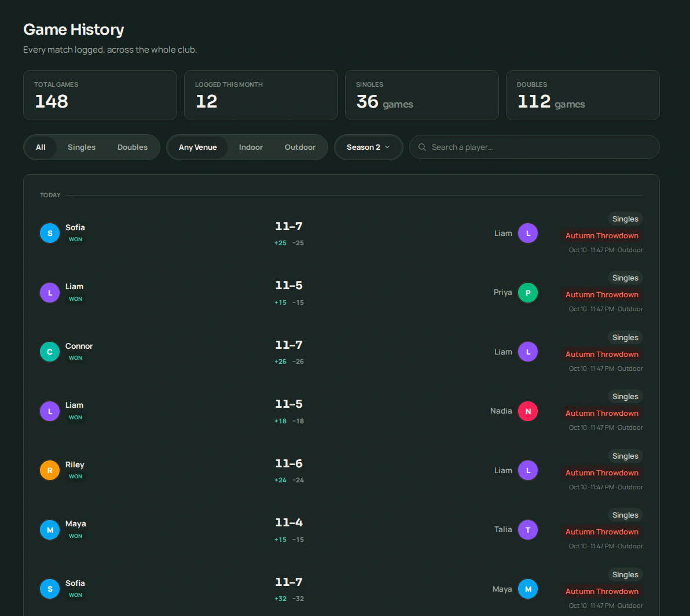Open the Singles 36 games card
The height and width of the screenshot is (616, 690).
tap(421, 95)
